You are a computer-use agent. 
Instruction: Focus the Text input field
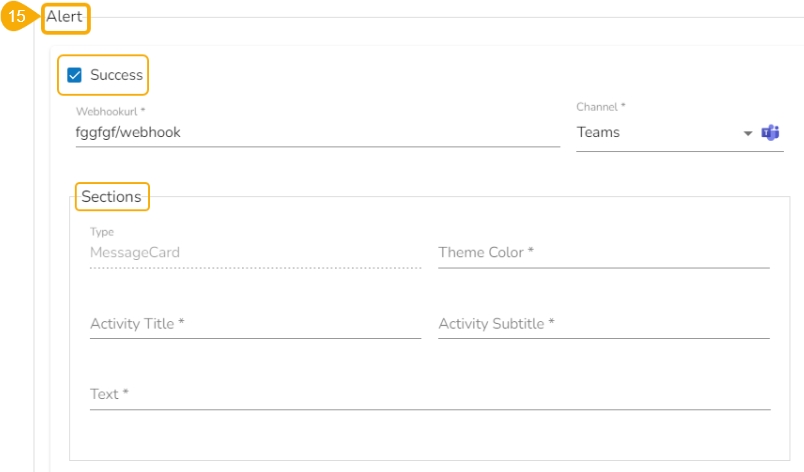point(430,394)
